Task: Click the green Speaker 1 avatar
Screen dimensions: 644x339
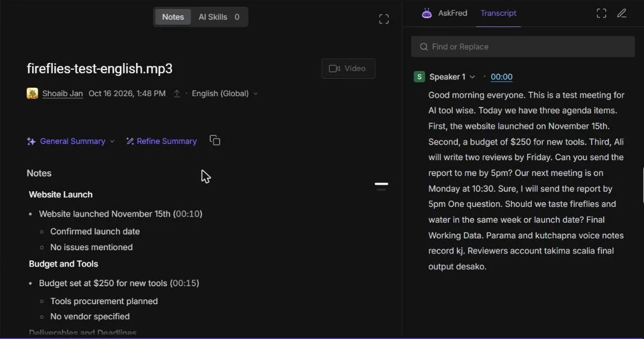Action: click(x=419, y=77)
